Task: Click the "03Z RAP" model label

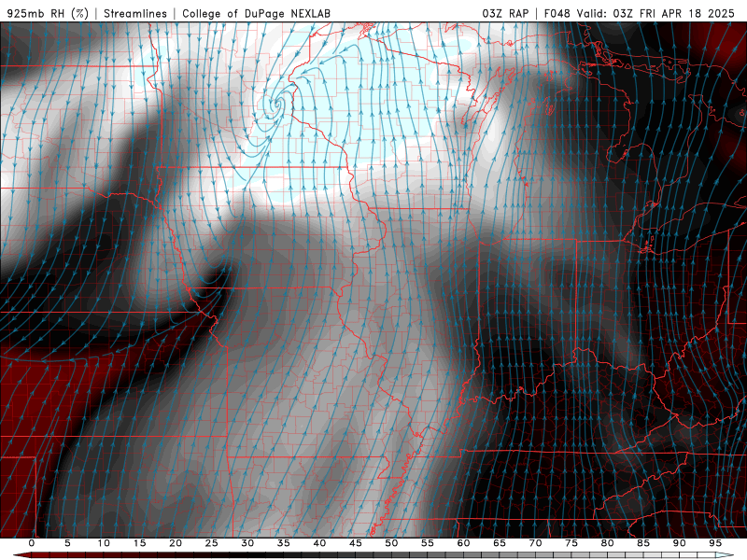Action: pos(505,13)
